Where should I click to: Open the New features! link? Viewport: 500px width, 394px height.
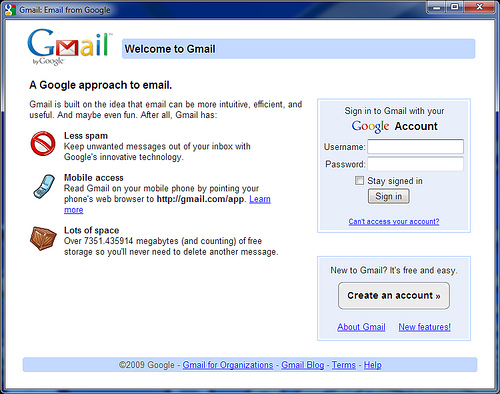[425, 327]
